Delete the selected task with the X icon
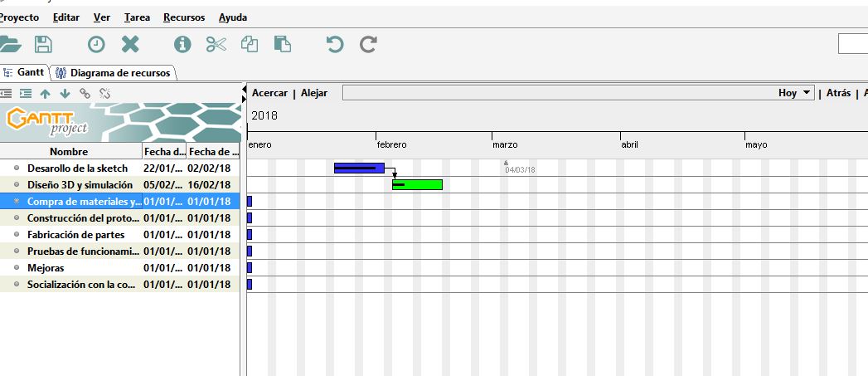Screen dimensions: 868x376 (130, 44)
